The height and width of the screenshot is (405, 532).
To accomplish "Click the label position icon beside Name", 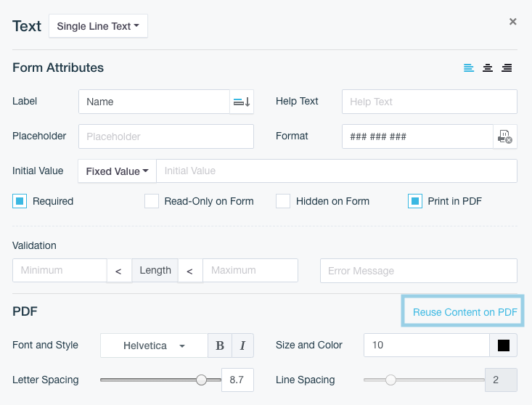I will coord(242,102).
